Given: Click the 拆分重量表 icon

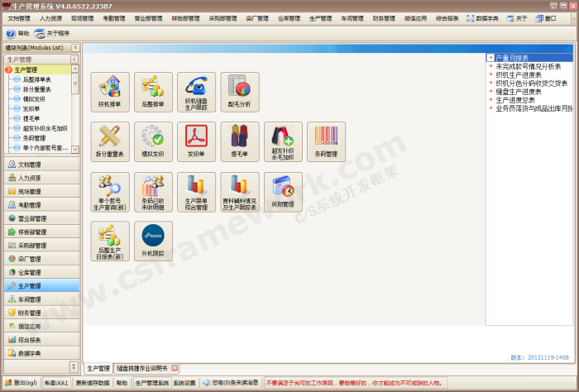Looking at the screenshot, I should [x=110, y=141].
